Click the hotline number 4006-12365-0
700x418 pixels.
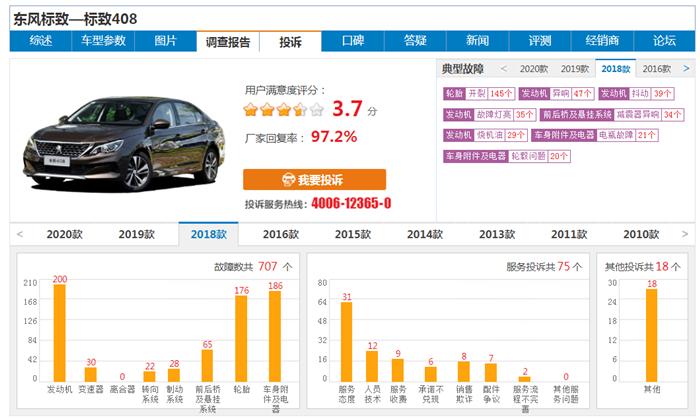coord(351,204)
